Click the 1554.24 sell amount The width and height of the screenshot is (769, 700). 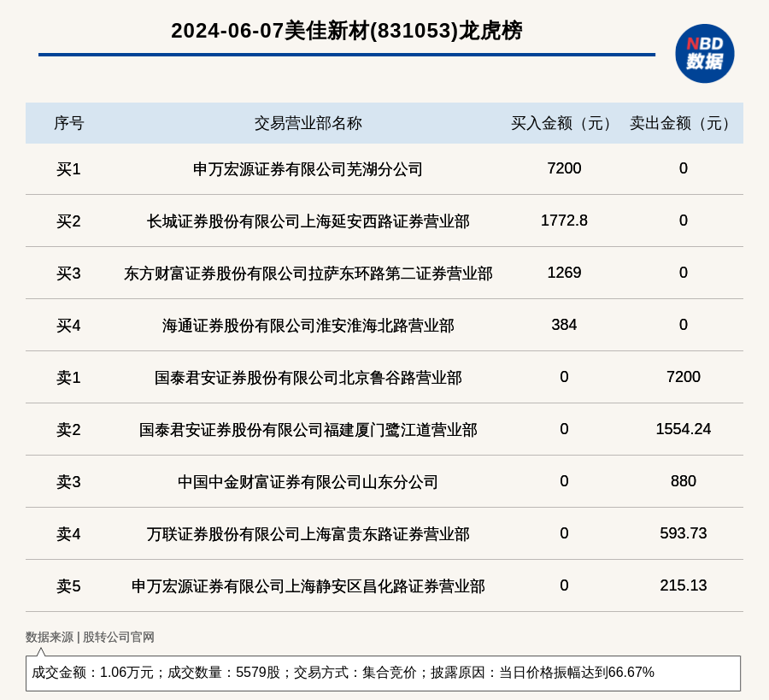[684, 429]
